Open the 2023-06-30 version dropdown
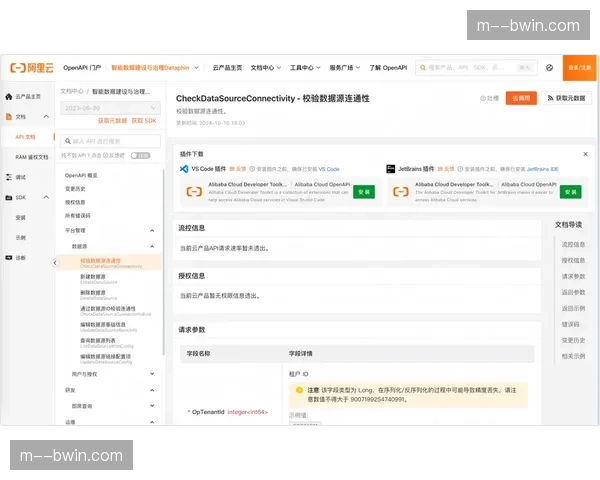The width and height of the screenshot is (600, 480). [x=110, y=108]
